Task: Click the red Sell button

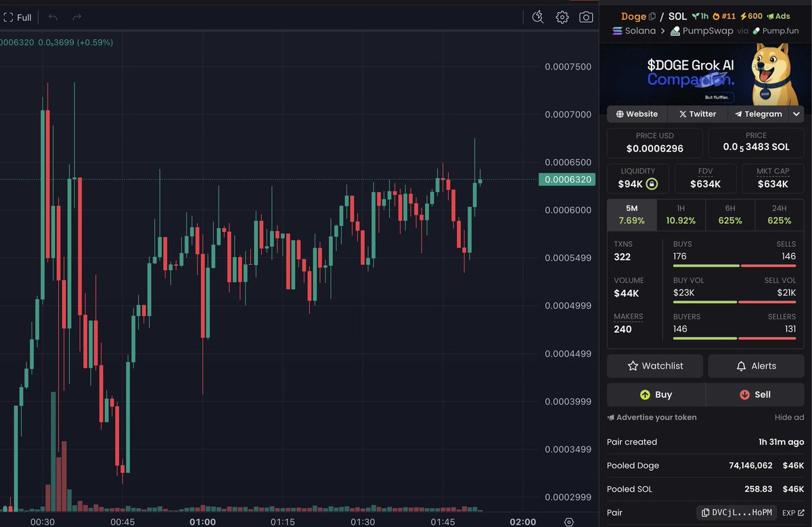Action: [x=755, y=394]
